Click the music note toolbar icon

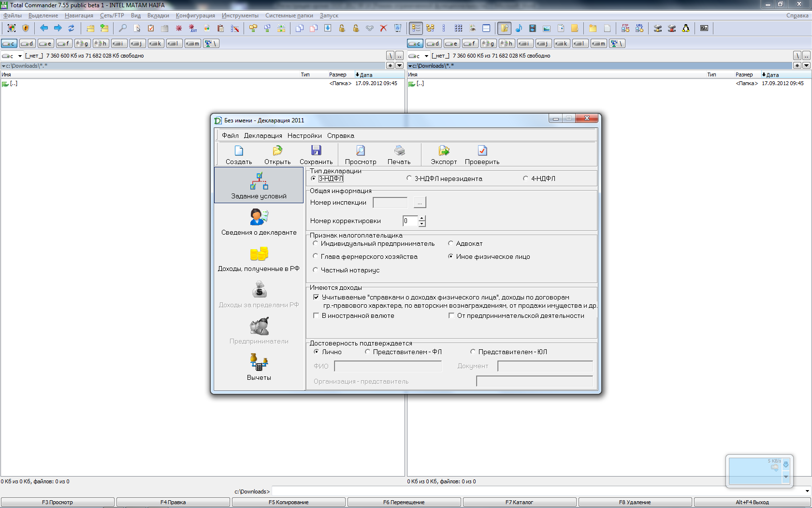(x=519, y=28)
